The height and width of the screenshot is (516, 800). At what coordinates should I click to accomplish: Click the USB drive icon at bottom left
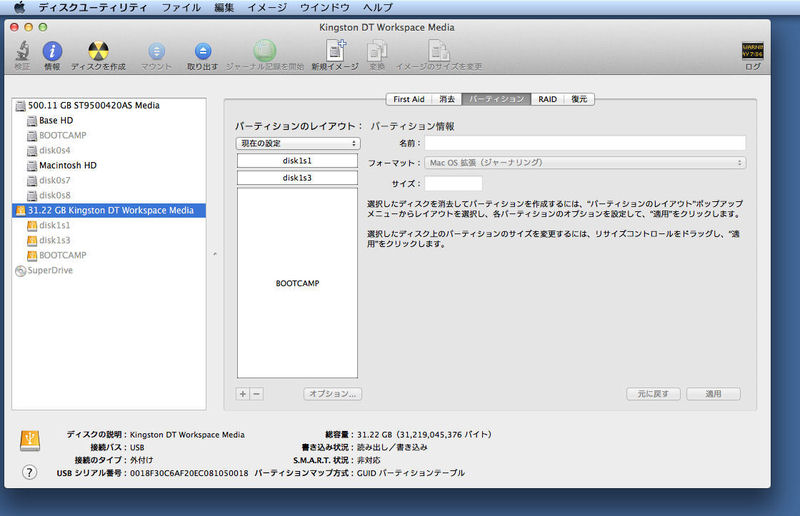[30, 440]
